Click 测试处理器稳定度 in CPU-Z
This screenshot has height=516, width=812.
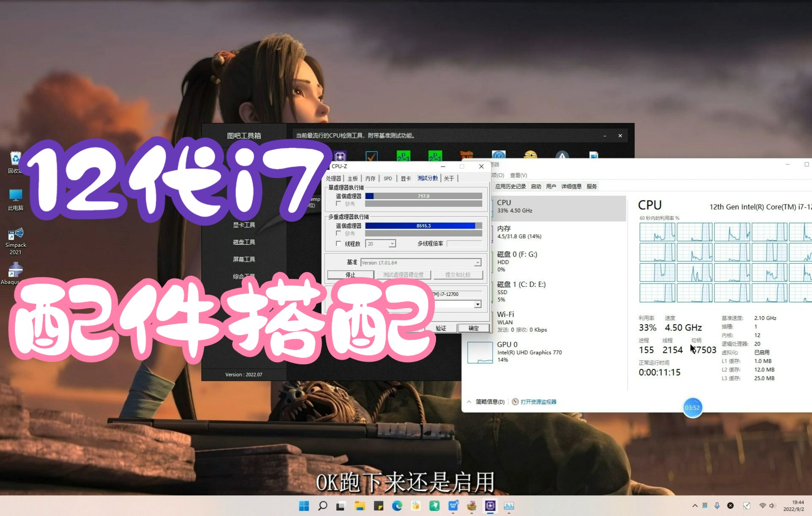pos(403,275)
